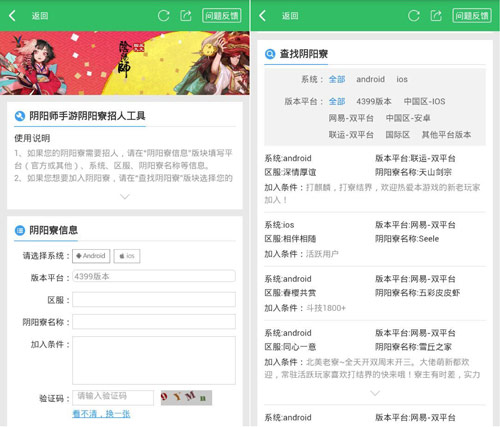This screenshot has height=427, width=500.
Task: Filter system by 全部
Action: tap(337, 79)
